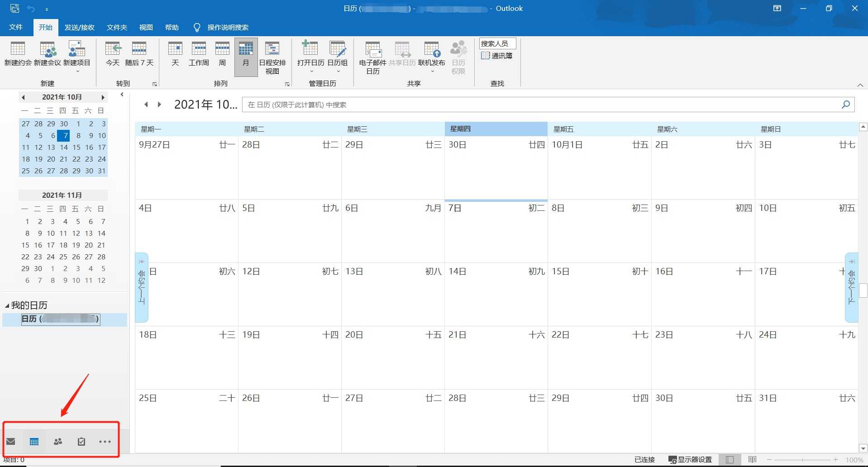Select the Home (开始) ribbon tab
The height and width of the screenshot is (467, 868).
(x=45, y=27)
